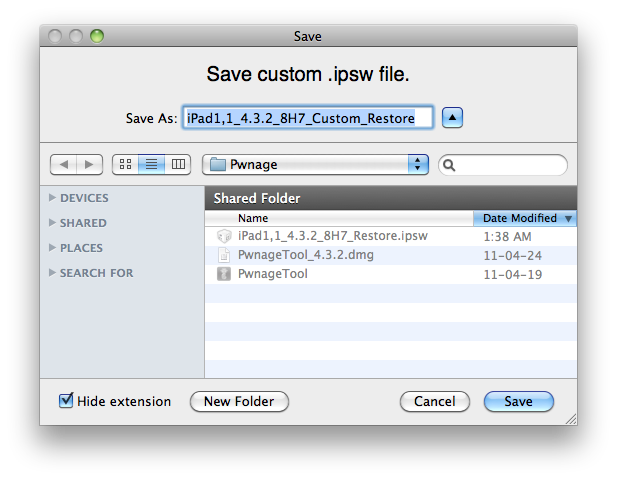The height and width of the screenshot is (480, 617).
Task: Switch to list view mode
Action: [151, 164]
